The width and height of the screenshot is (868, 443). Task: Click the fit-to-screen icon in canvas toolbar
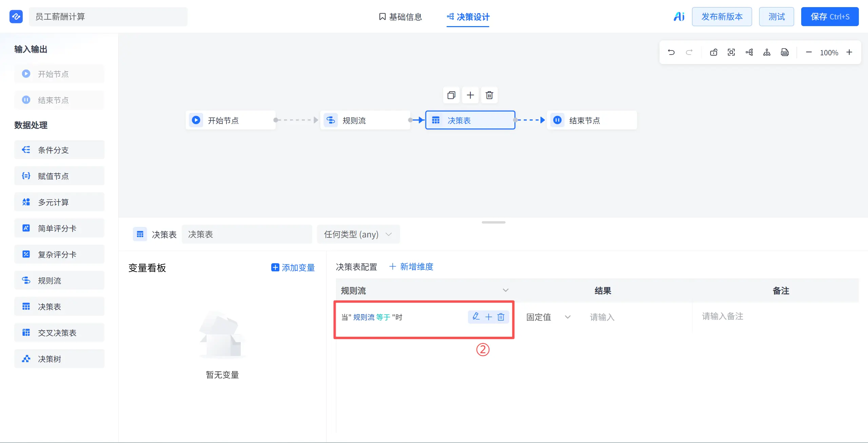pyautogui.click(x=731, y=52)
